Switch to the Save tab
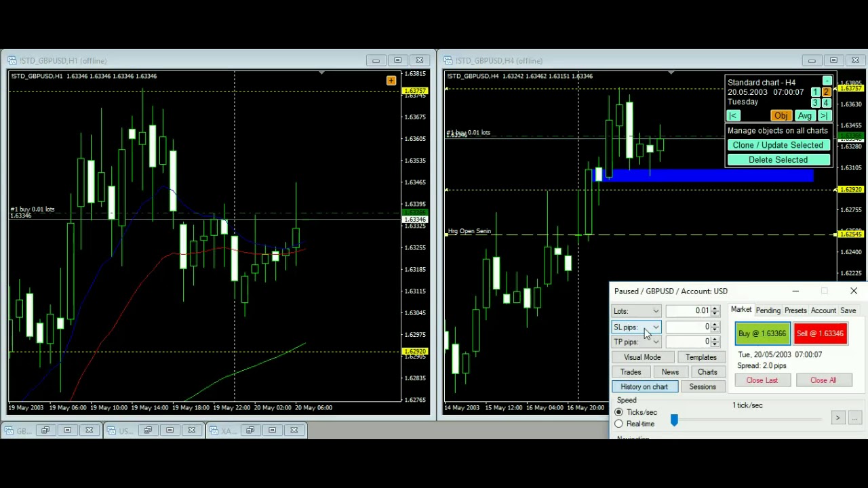 point(848,310)
